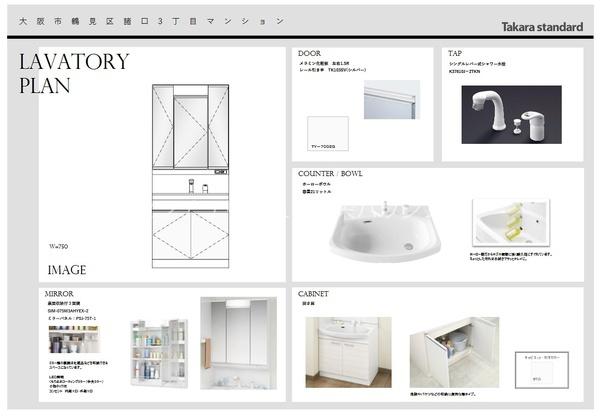
Task: Open the three-panel mirror photo
Action: point(238,343)
